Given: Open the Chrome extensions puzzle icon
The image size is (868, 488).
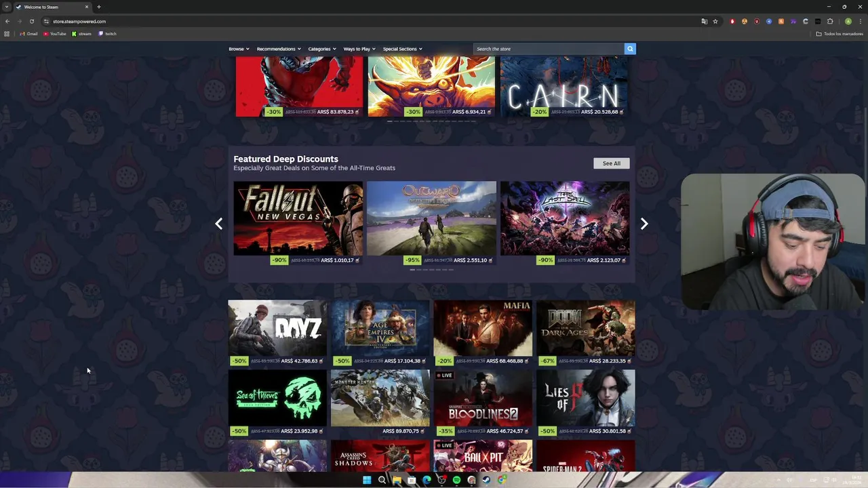Looking at the screenshot, I should tap(830, 21).
